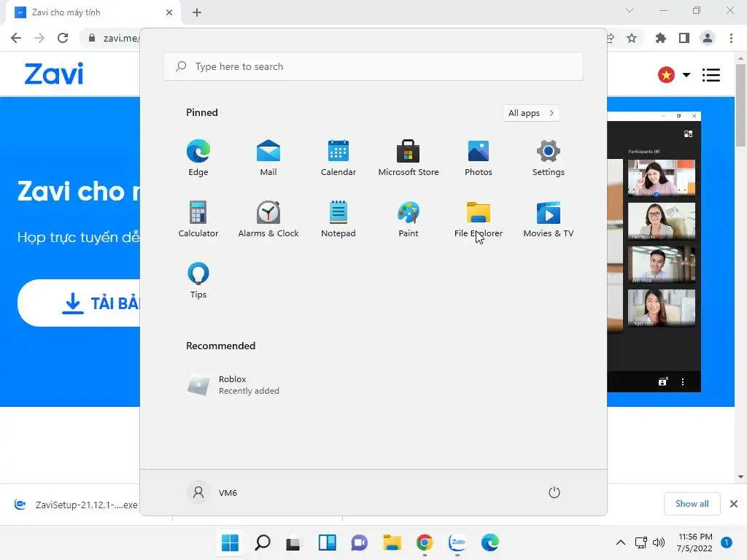Bookmark this page with the star
The width and height of the screenshot is (747, 560).
[632, 38]
